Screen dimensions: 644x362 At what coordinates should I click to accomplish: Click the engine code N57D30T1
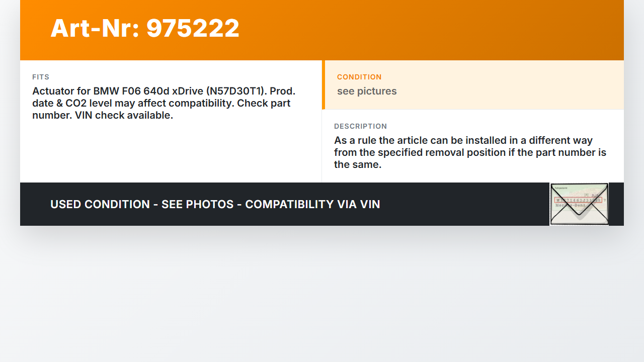tap(235, 91)
